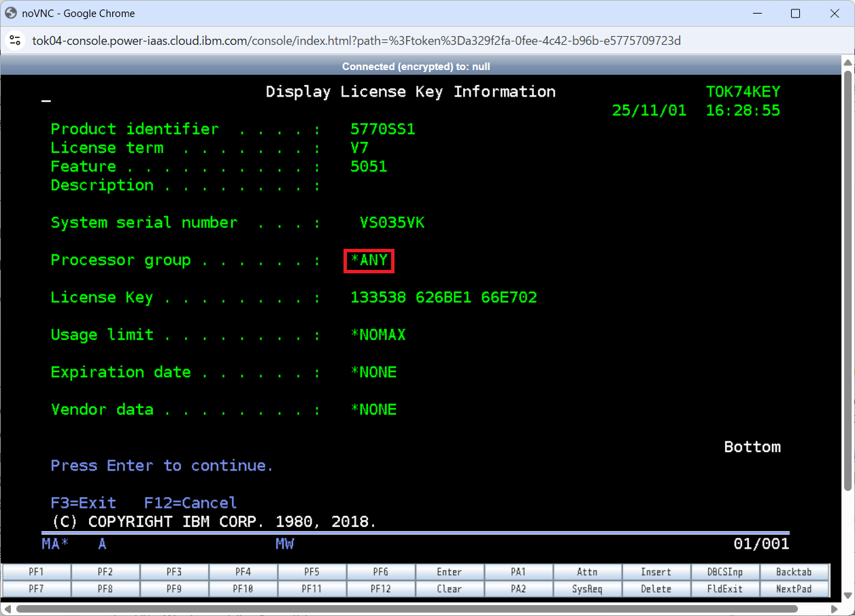Viewport: 855px width, 616px height.
Task: Click the Clear key button
Action: tap(450, 589)
